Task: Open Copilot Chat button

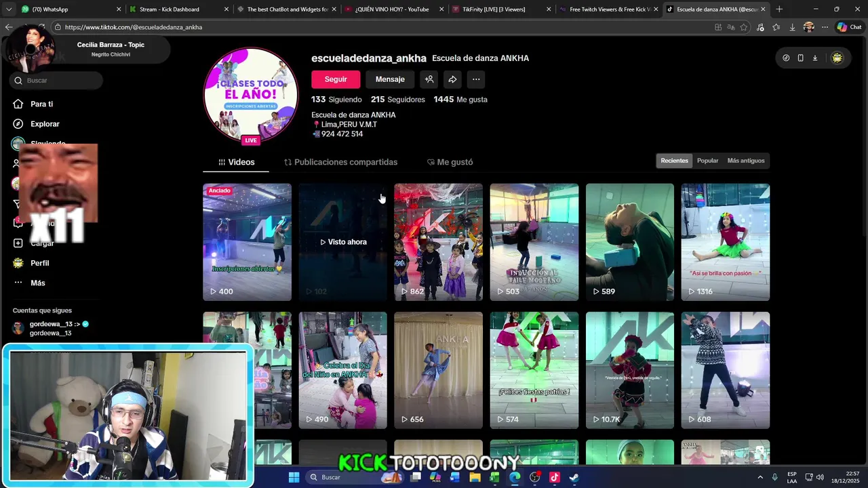Action: tap(849, 27)
